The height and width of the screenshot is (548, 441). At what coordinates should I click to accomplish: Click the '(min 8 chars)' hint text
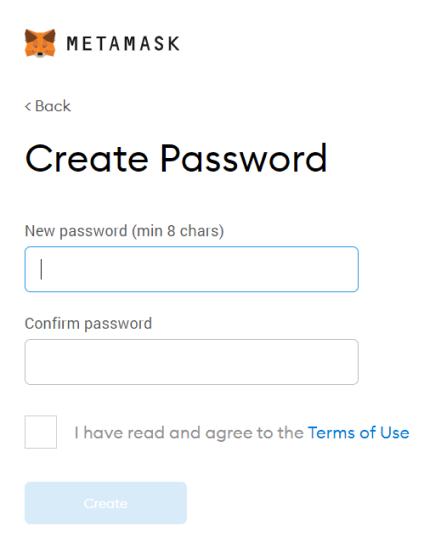click(x=178, y=231)
